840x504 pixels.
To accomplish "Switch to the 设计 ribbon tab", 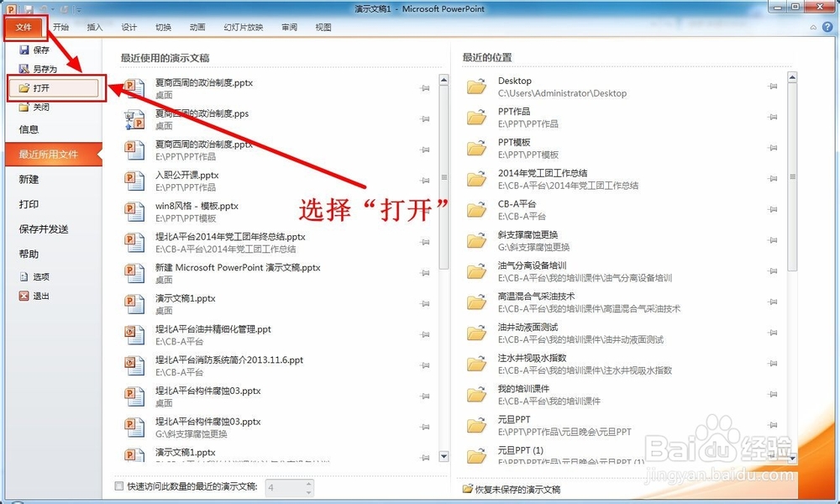I will 129,28.
